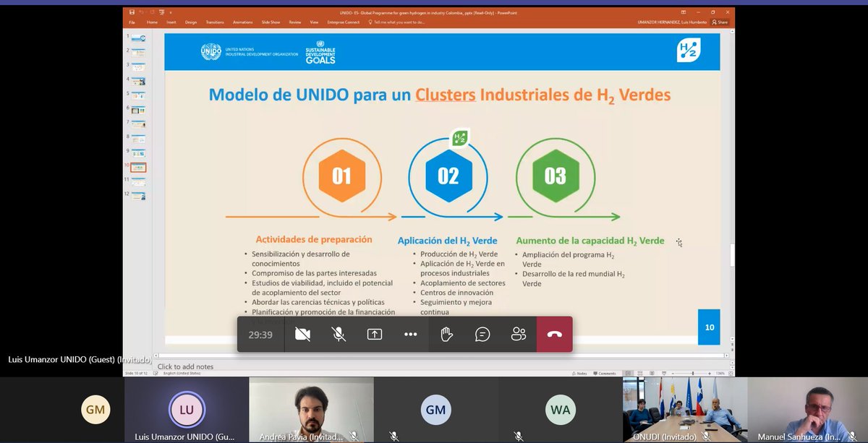Show the meeting participants list
The image size is (868, 443).
(518, 334)
